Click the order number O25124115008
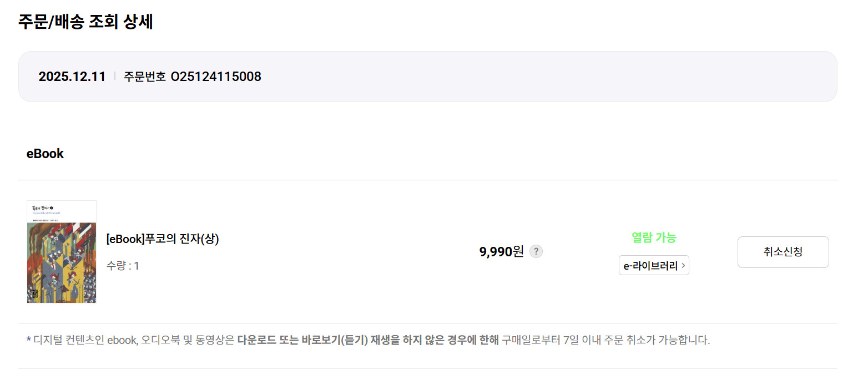 216,77
